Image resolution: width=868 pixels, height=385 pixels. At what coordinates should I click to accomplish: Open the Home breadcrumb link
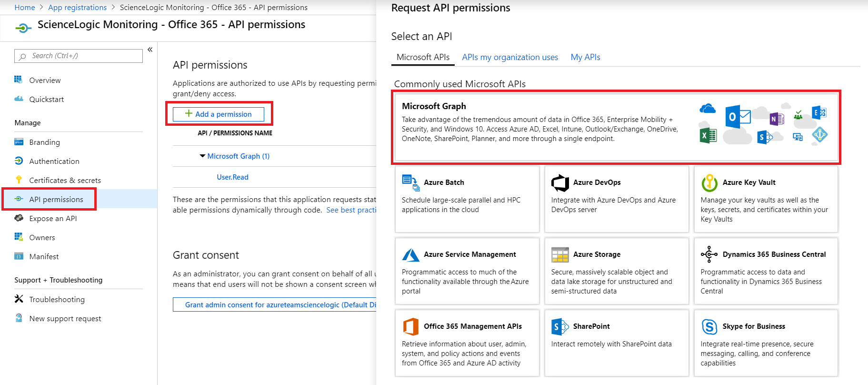[25, 7]
